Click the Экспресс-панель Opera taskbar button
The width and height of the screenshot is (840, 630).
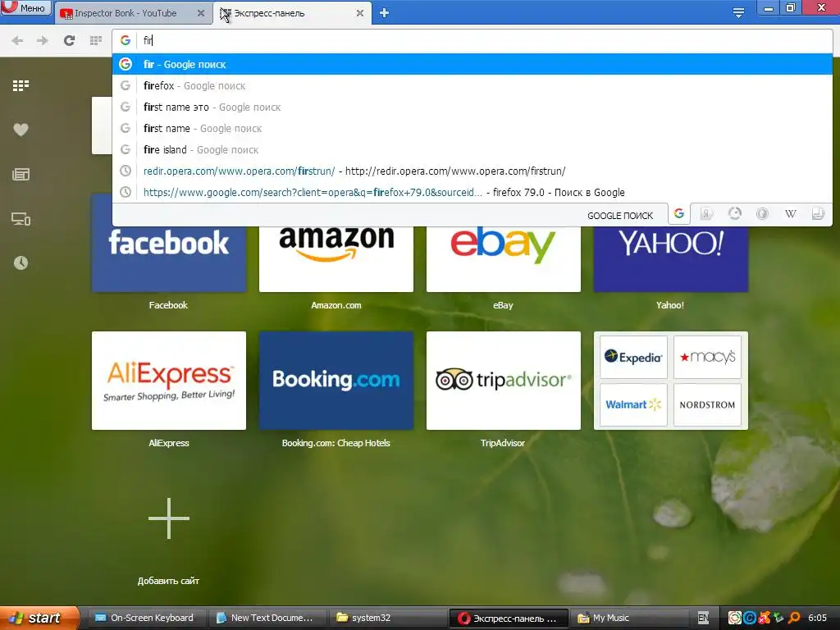(509, 618)
